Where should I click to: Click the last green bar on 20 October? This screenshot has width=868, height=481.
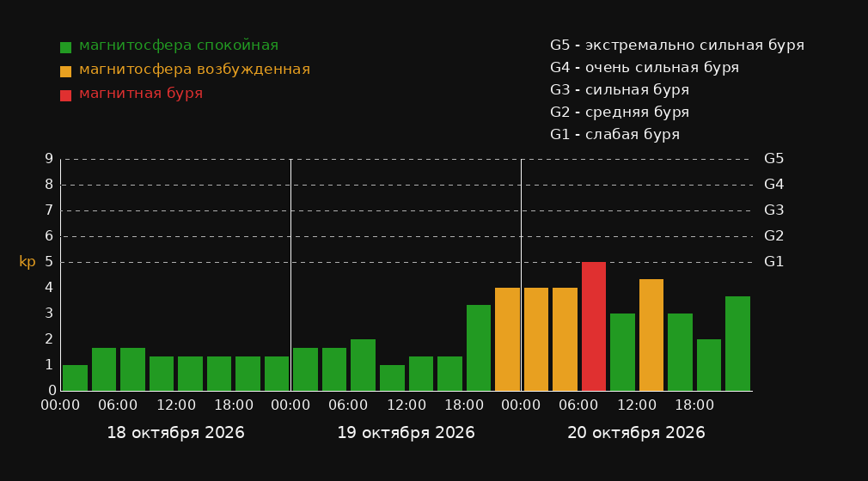[x=737, y=344]
